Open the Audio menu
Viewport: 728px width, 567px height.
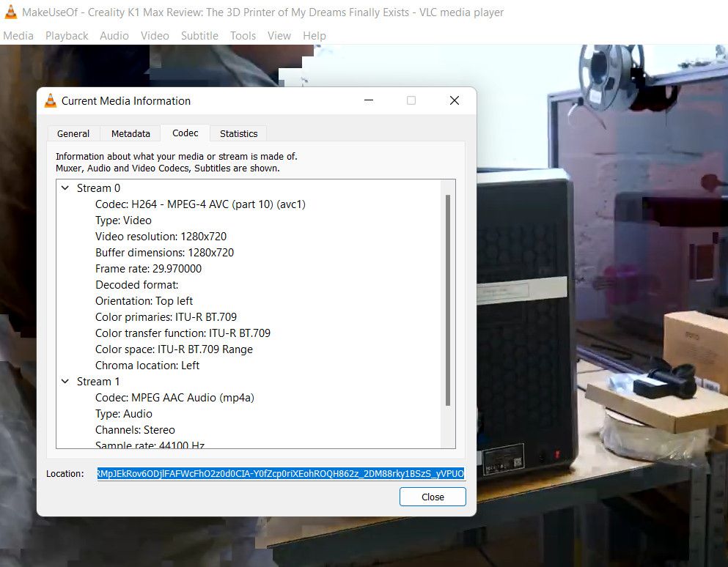click(x=114, y=35)
